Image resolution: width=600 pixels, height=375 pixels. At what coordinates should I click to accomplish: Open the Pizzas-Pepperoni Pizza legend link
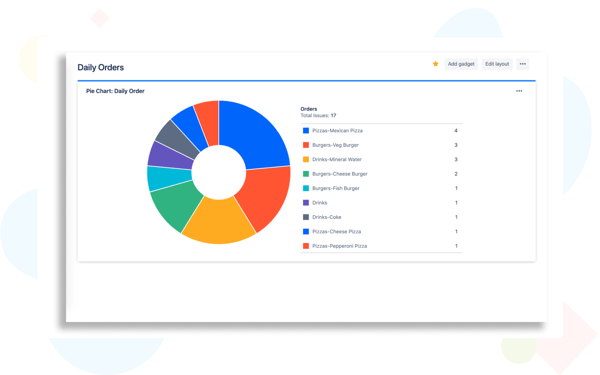point(339,246)
